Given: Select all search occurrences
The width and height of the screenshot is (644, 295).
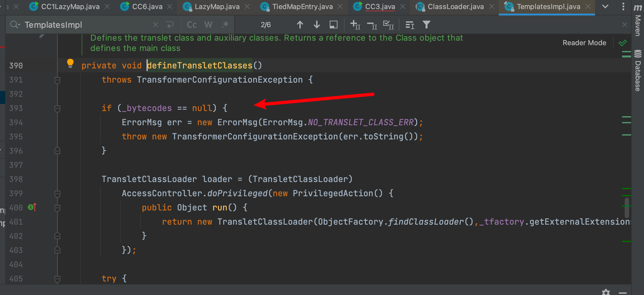Looking at the screenshot, I should [388, 25].
